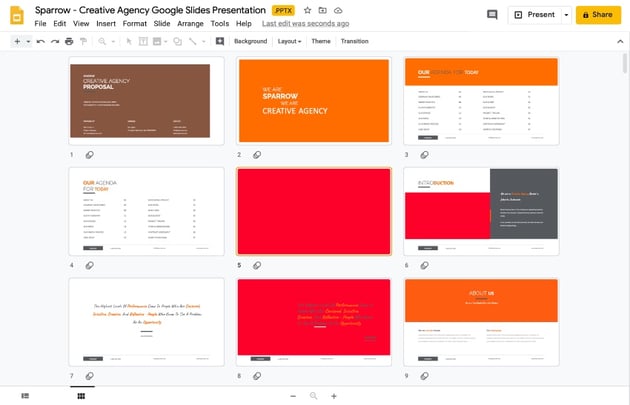The image size is (630, 405).
Task: Click linked icon under slide 2
Action: 257,155
